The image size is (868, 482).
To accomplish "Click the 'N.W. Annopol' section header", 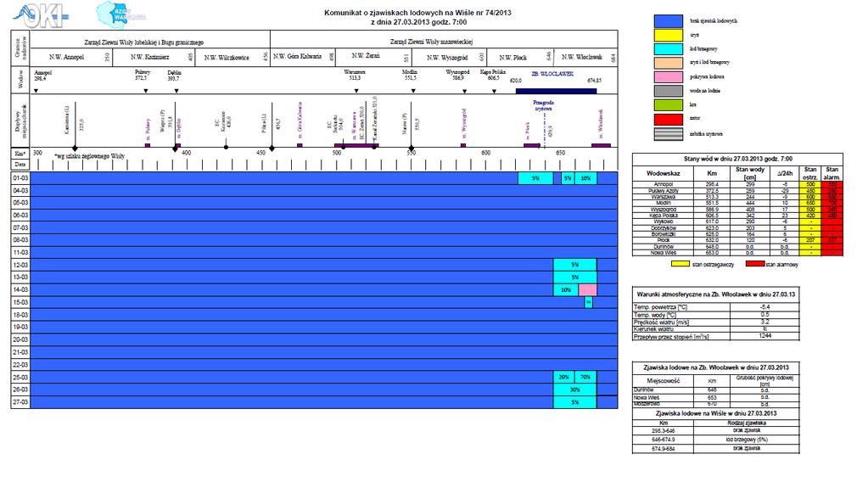I will coord(66,57).
